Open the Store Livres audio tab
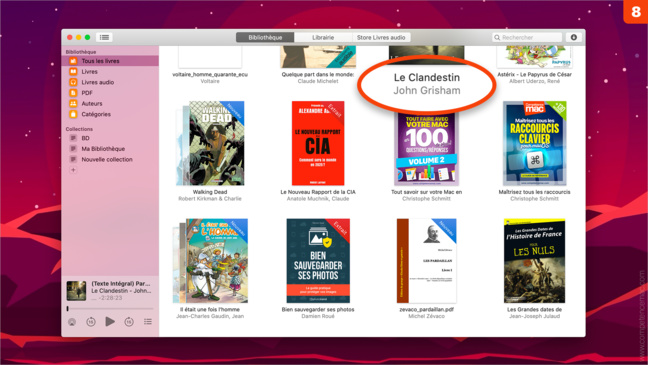Screen dimensions: 648x365 coord(381,37)
